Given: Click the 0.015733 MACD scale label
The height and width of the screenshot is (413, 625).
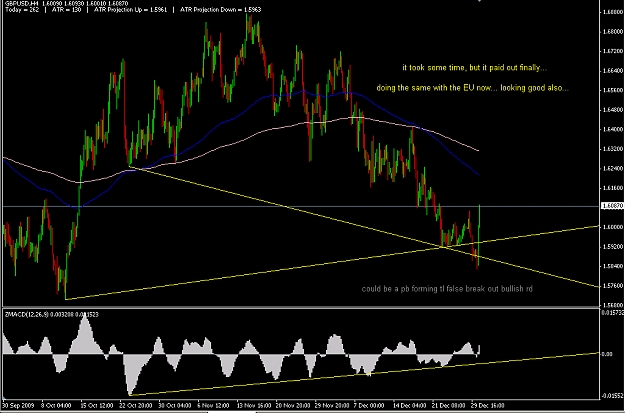Looking at the screenshot, I should [613, 313].
